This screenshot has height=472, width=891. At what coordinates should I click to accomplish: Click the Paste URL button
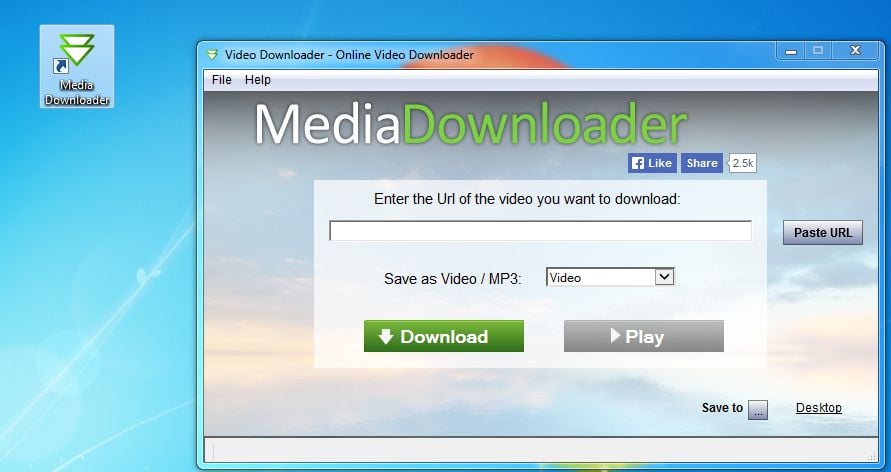click(x=823, y=233)
